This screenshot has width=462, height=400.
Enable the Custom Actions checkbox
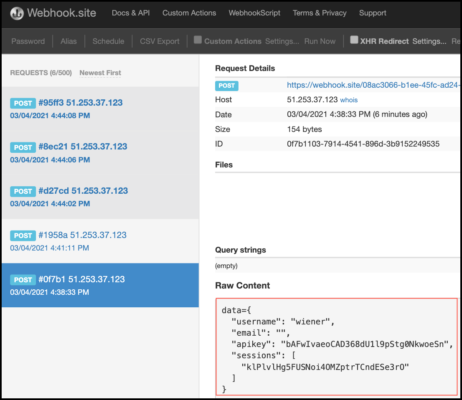[198, 40]
